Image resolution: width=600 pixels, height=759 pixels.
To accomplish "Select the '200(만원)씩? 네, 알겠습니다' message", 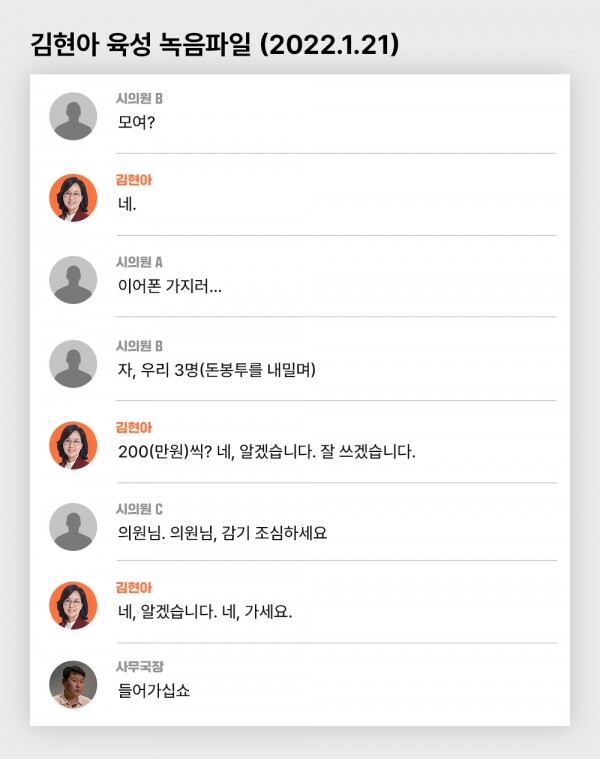I will 265,452.
